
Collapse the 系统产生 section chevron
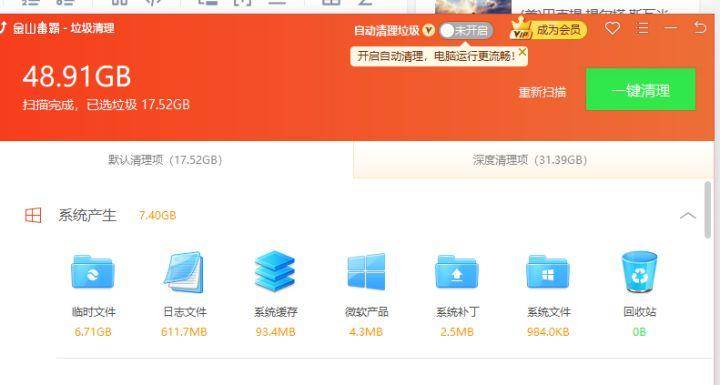687,215
